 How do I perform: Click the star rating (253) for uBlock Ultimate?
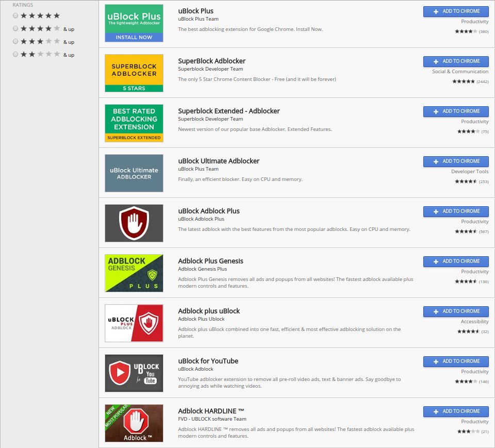tap(472, 181)
